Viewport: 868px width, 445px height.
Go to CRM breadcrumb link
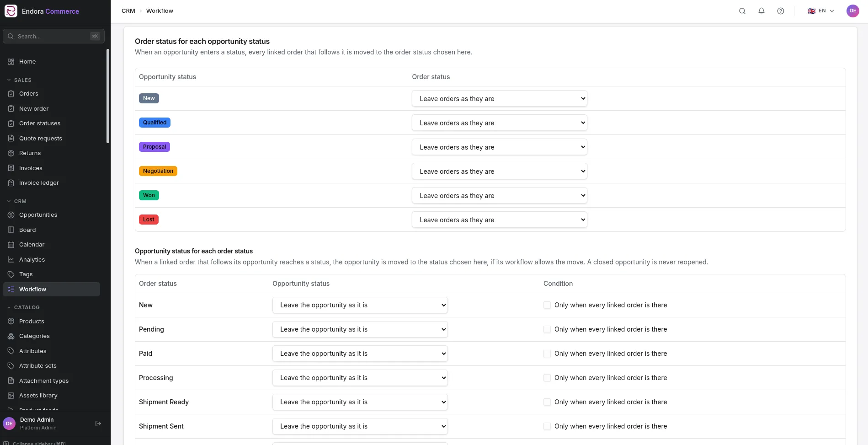pyautogui.click(x=128, y=11)
